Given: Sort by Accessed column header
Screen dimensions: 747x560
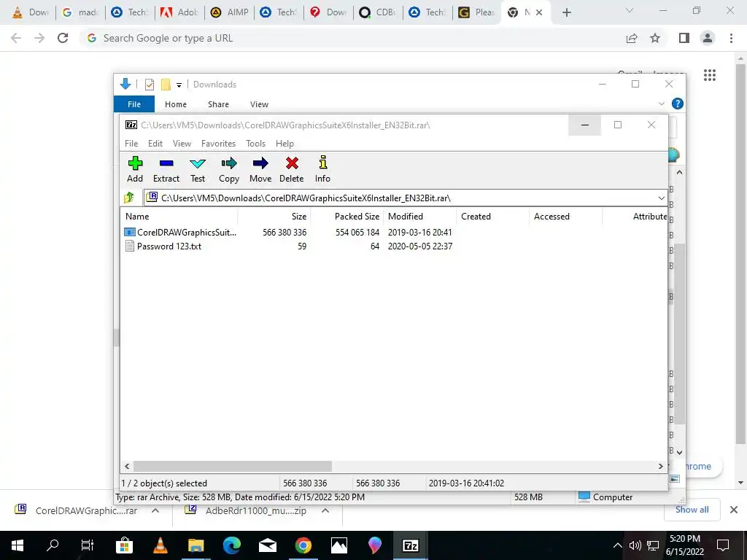Looking at the screenshot, I should pos(565,216).
